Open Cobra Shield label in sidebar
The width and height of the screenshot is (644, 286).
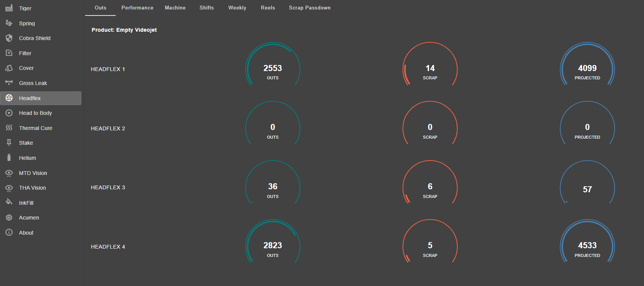(35, 38)
